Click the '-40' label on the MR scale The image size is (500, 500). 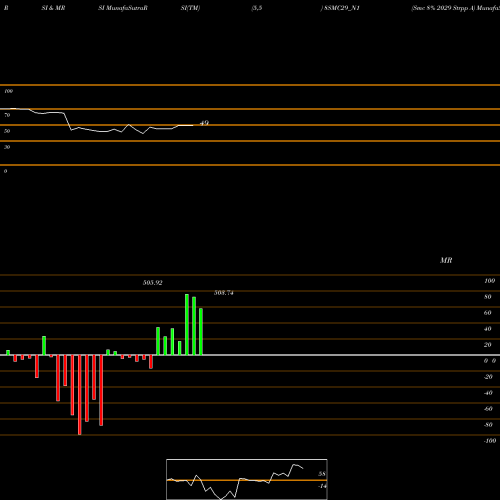[x=488, y=393]
